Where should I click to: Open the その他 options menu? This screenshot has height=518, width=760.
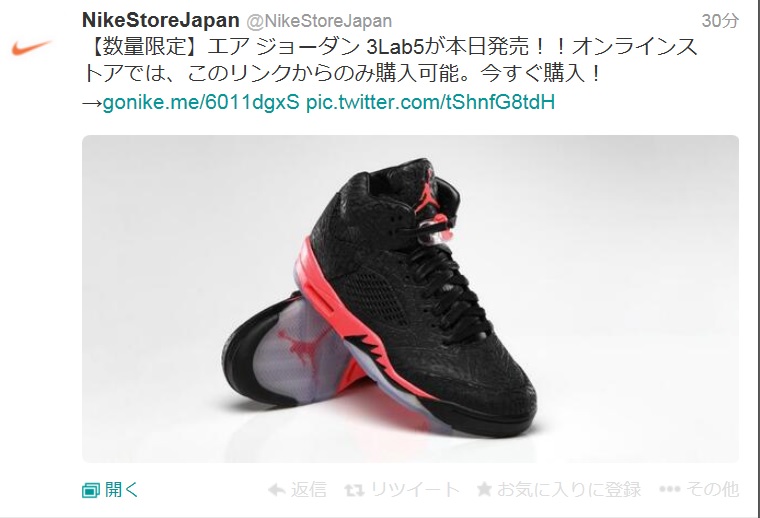click(712, 489)
